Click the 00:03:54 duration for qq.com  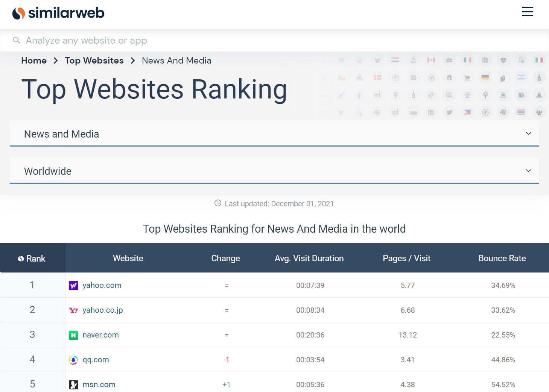point(310,360)
